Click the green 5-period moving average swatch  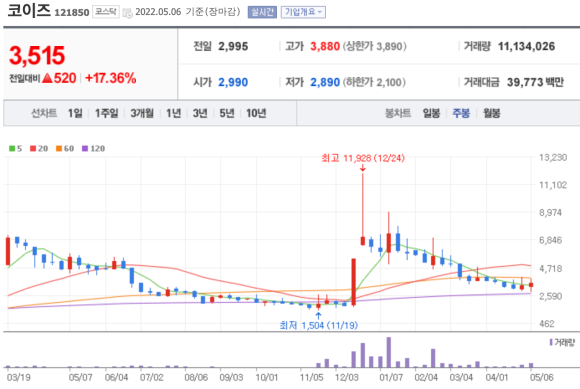coord(12,149)
